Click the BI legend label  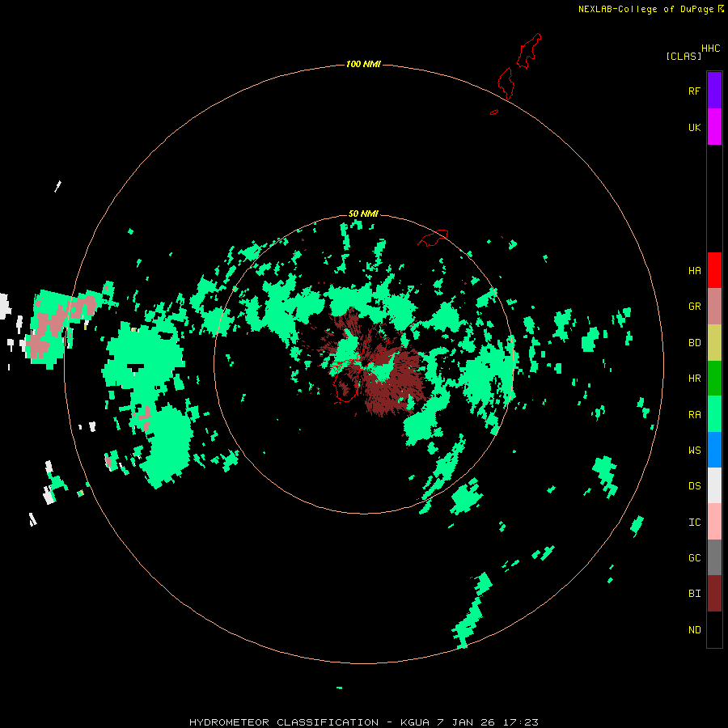tap(695, 594)
